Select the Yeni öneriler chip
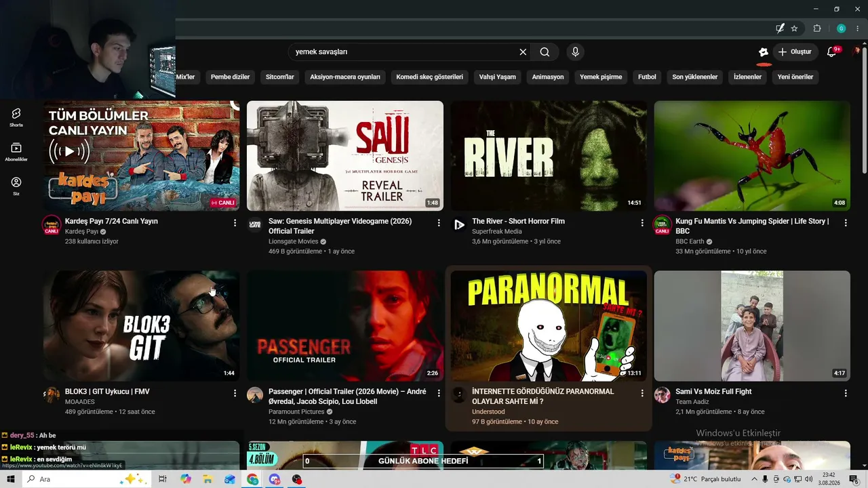This screenshot has height=488, width=868. tap(795, 77)
